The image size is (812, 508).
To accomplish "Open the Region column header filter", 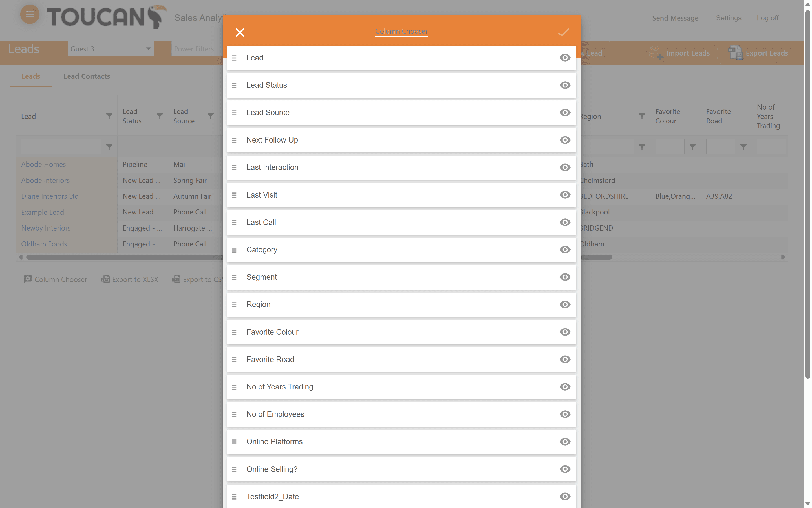I will 641,117.
